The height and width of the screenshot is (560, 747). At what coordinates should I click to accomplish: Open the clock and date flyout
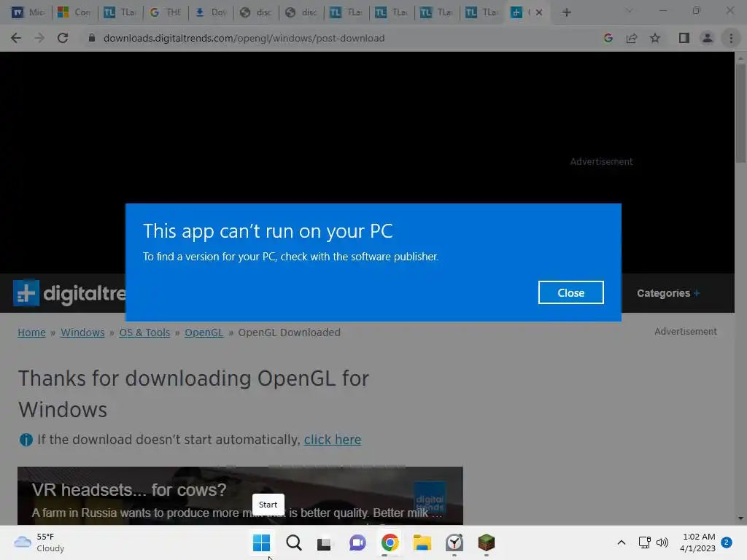(698, 542)
